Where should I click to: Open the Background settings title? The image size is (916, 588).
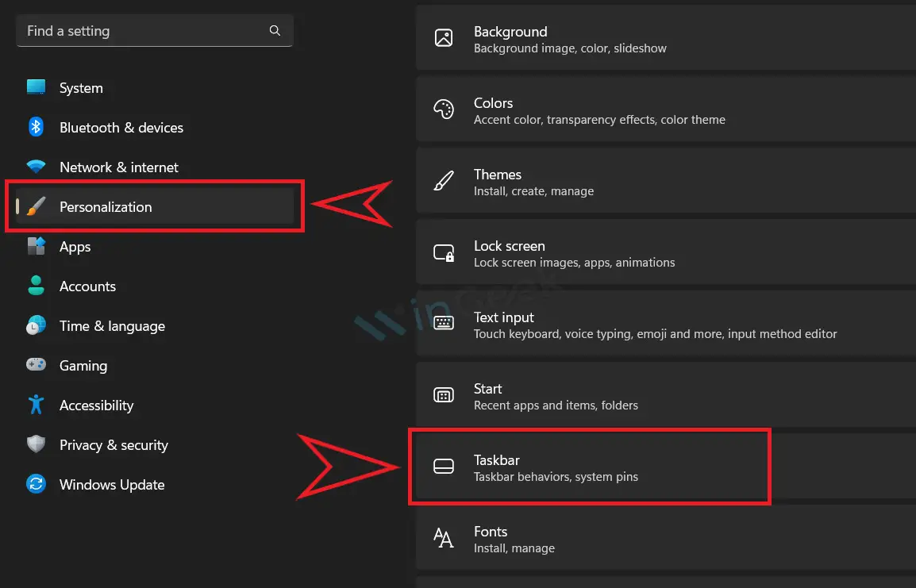[x=510, y=32]
